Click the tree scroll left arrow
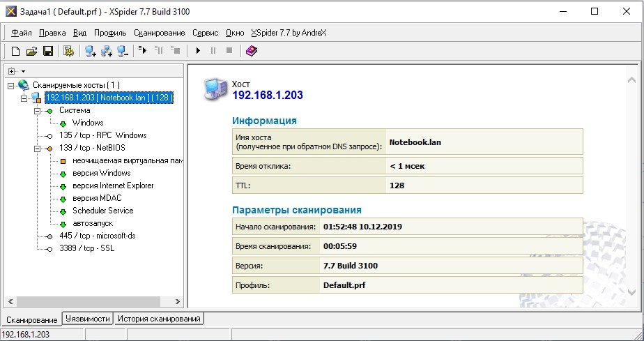The image size is (644, 341). pyautogui.click(x=10, y=301)
